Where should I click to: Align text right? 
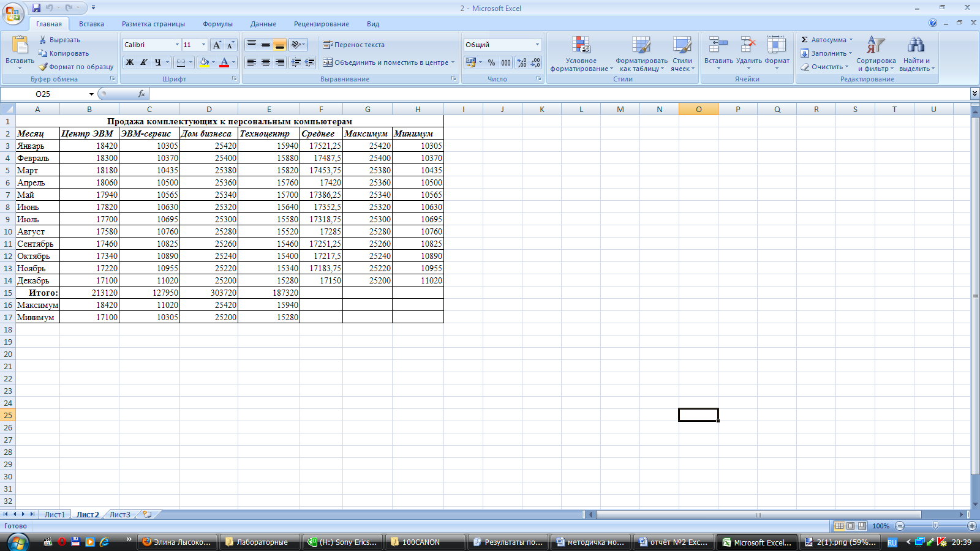[x=280, y=62]
